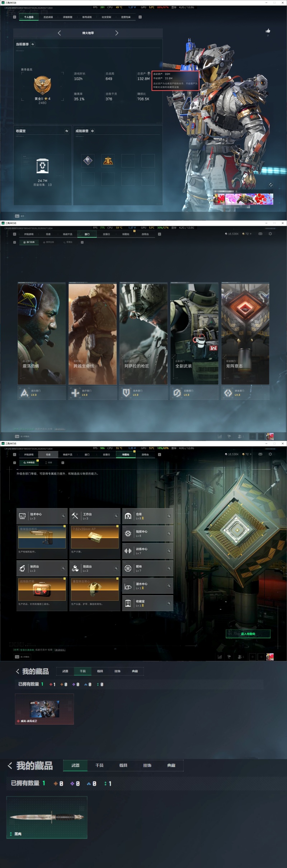Switch to the 历史战绩 tab
Image resolution: width=287 pixels, height=868 pixels.
coord(48,17)
